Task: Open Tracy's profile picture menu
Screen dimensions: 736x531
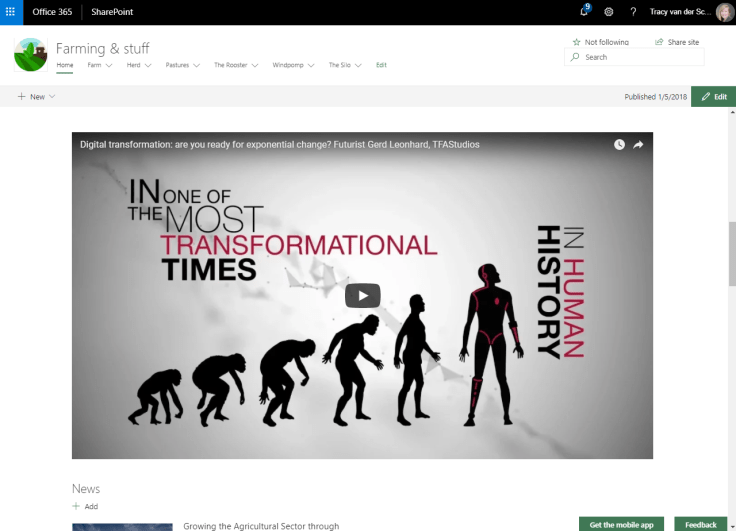Action: [x=723, y=12]
